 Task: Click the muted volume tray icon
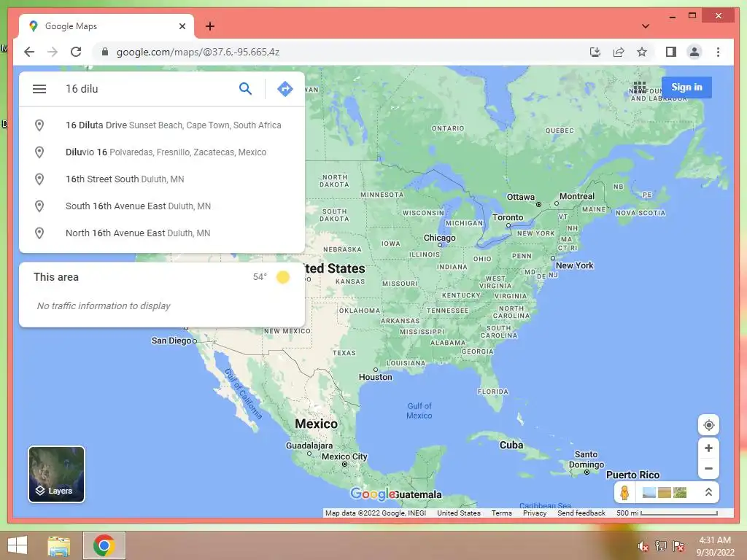pos(643,546)
